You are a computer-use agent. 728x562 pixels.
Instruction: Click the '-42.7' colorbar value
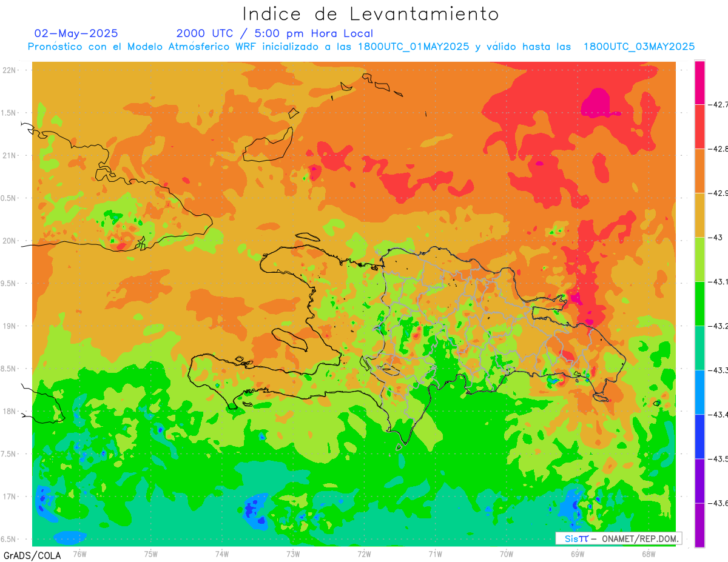[x=718, y=104]
